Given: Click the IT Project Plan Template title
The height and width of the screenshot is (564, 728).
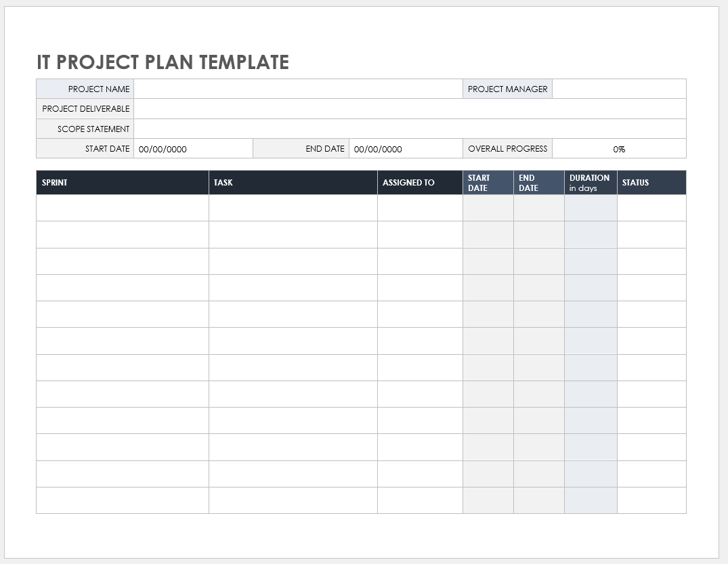Looking at the screenshot, I should pyautogui.click(x=163, y=62).
